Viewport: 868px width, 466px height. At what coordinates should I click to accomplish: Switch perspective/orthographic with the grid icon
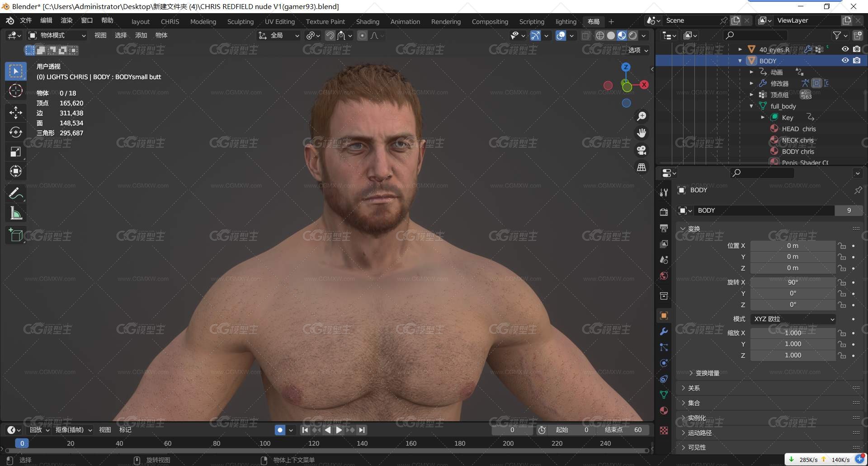click(x=642, y=167)
